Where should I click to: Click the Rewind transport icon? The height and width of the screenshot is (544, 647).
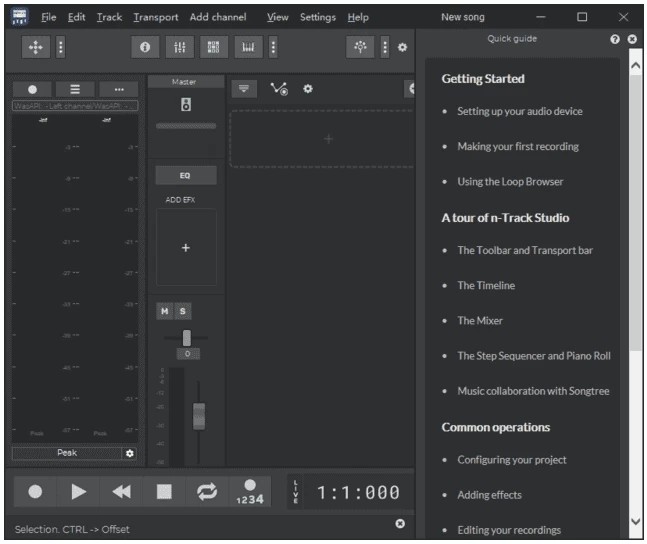121,491
